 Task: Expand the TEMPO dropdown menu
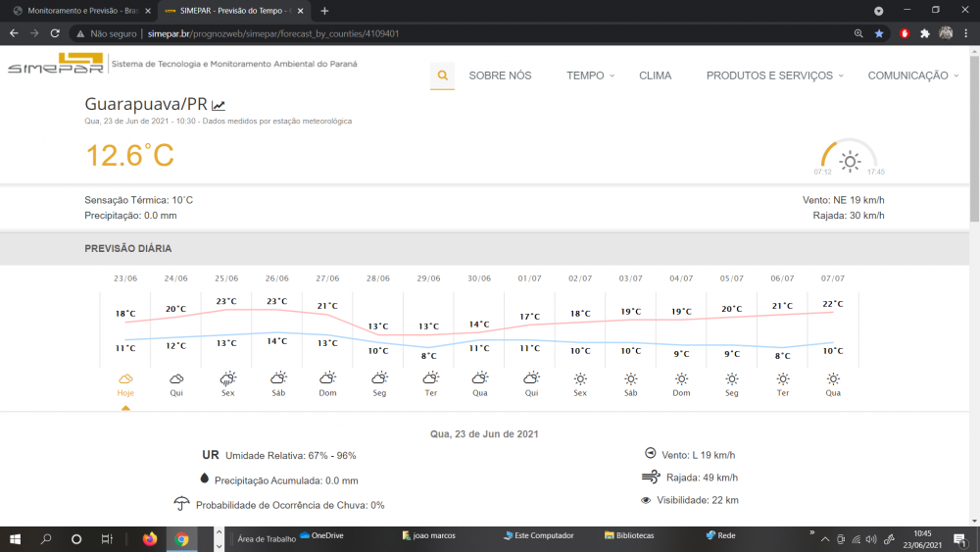590,75
